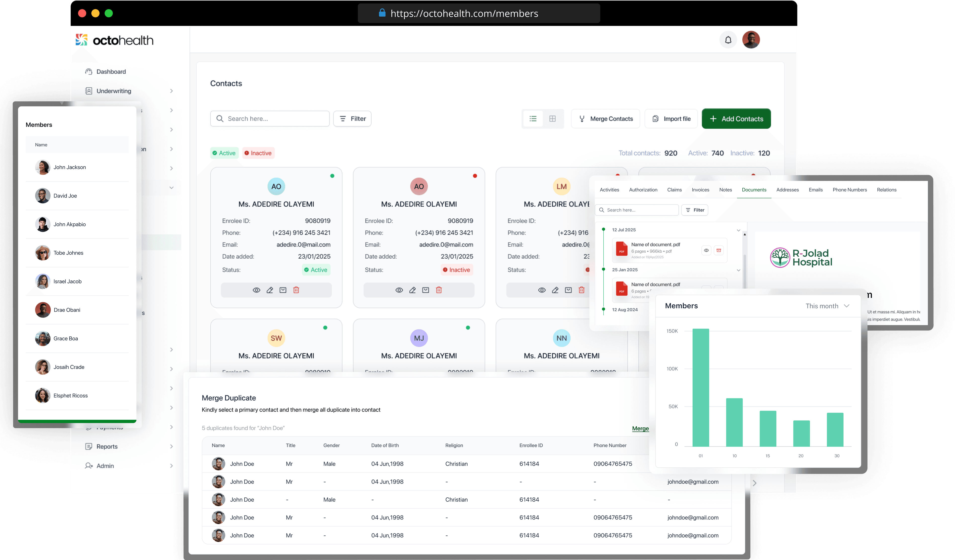
Task: Click the notification bell icon
Action: [728, 40]
